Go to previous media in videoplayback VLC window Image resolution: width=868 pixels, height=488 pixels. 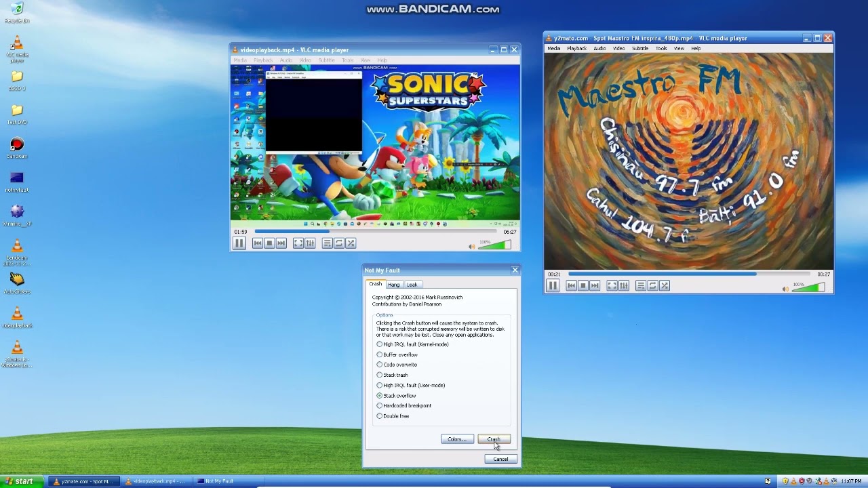pos(258,243)
